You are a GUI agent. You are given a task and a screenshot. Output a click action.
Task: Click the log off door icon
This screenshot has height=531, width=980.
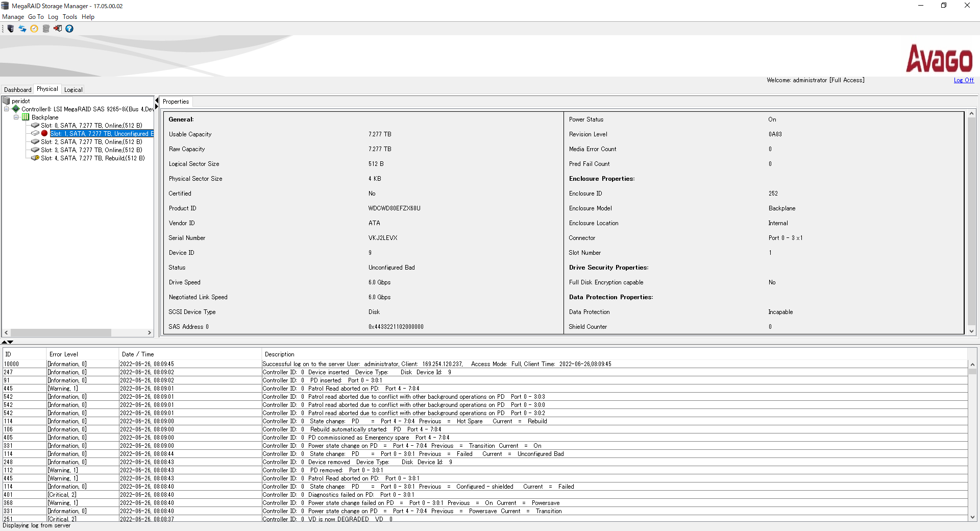[58, 29]
